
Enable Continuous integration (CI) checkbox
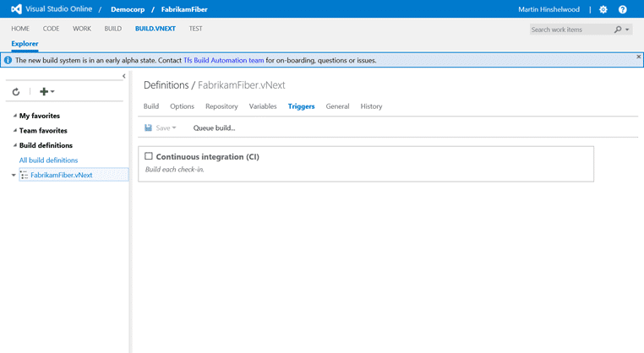pyautogui.click(x=149, y=156)
